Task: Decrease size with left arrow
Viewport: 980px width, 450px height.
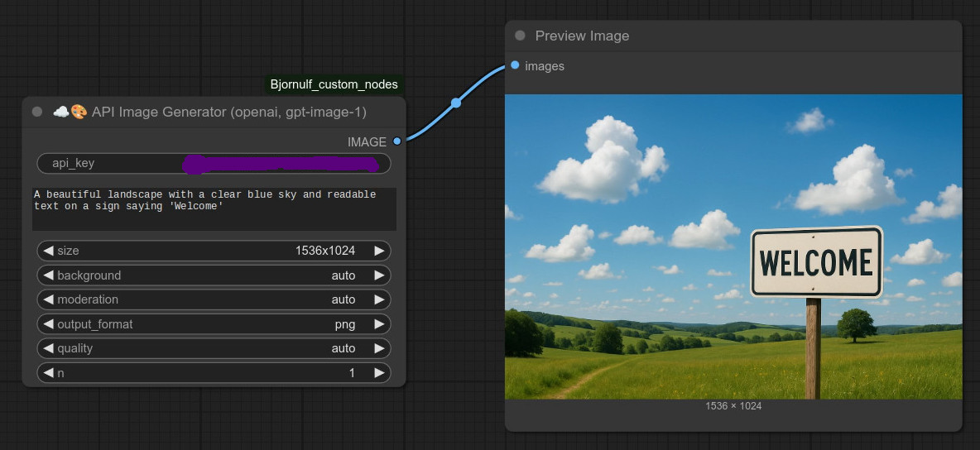Action: pos(48,251)
